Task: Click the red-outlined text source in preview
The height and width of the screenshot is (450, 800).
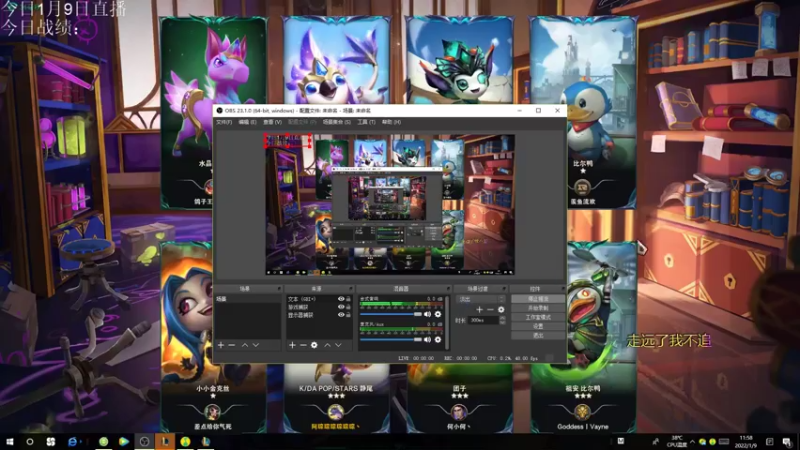Action: 287,141
